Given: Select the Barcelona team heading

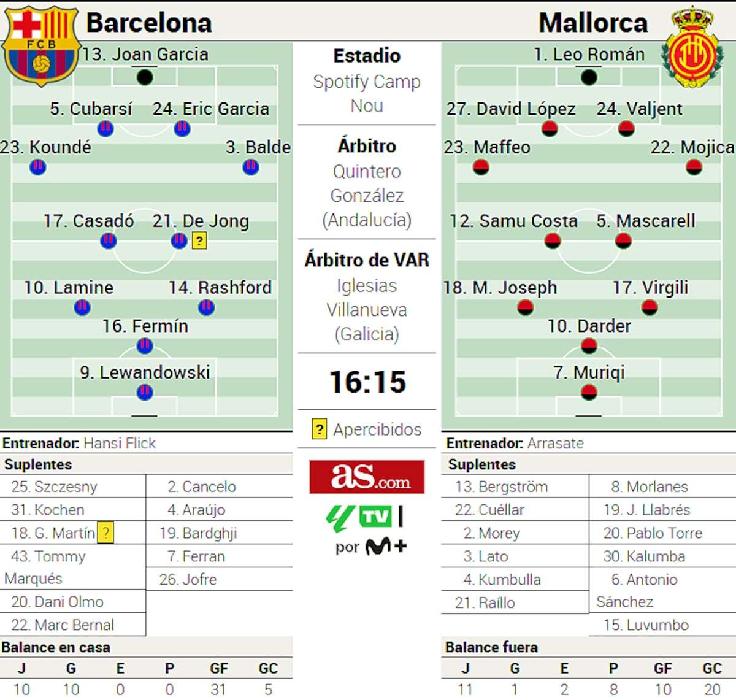Looking at the screenshot, I should [x=149, y=23].
